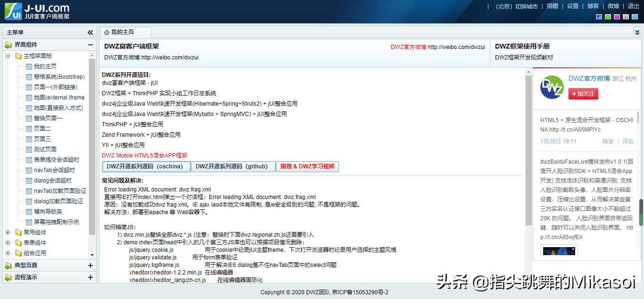Click the DWZ官方微博 avatar logo
Viewport: 644px width, 299px height.
click(552, 87)
